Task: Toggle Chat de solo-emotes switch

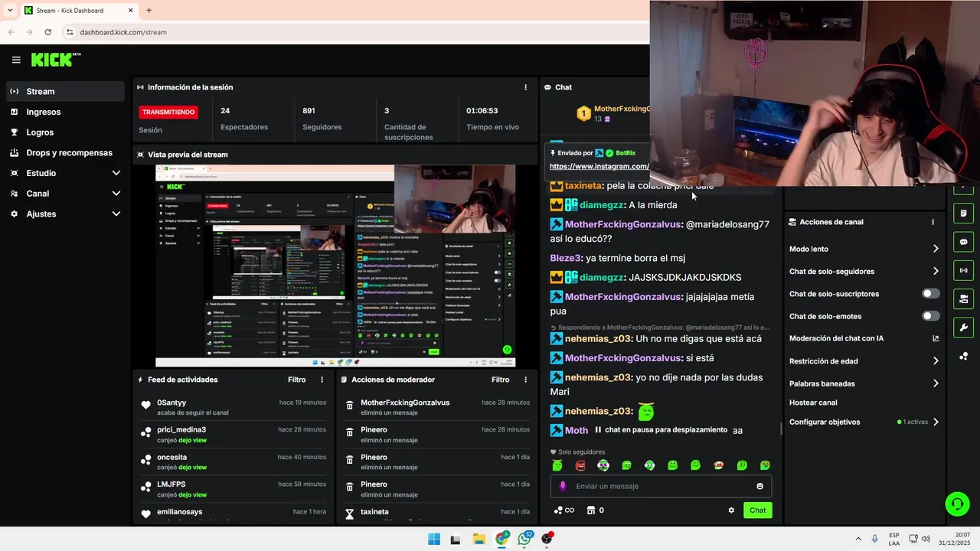Action: tap(930, 316)
